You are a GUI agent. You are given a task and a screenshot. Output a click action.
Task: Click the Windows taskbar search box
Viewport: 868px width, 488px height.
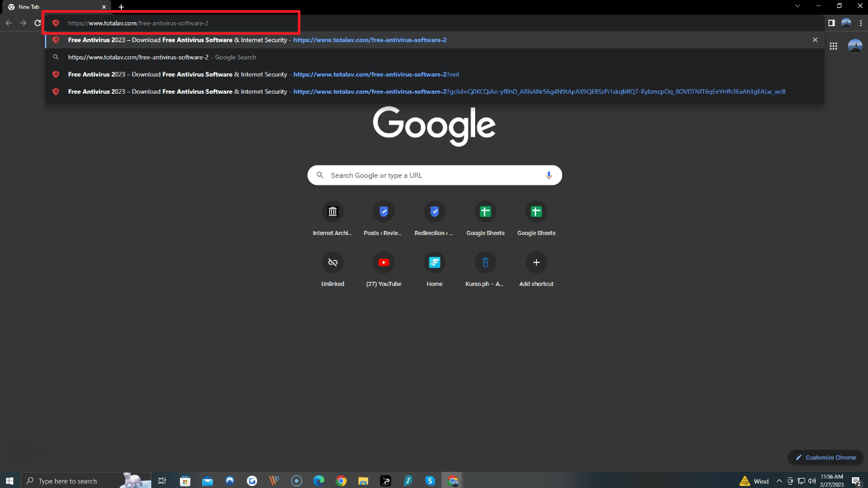(x=86, y=481)
